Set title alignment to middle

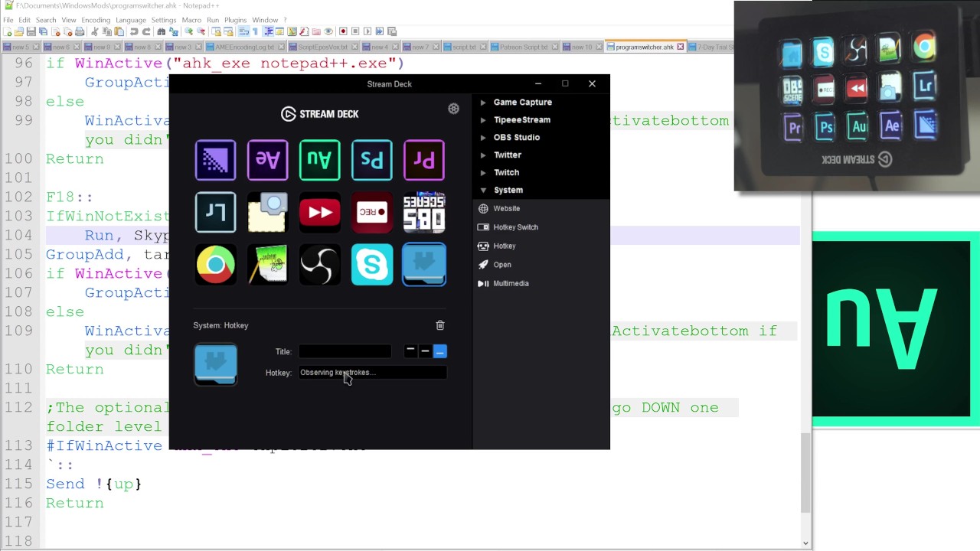tap(425, 351)
